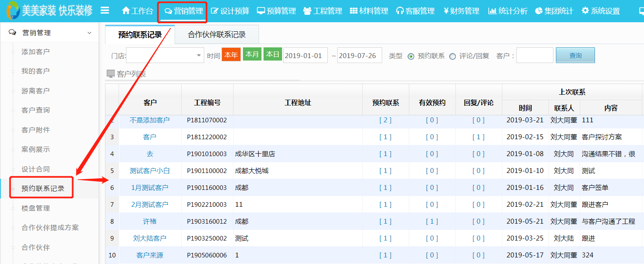Open 工程管理 people icon in navbar
Screen dimensions: 644x264
307,11
